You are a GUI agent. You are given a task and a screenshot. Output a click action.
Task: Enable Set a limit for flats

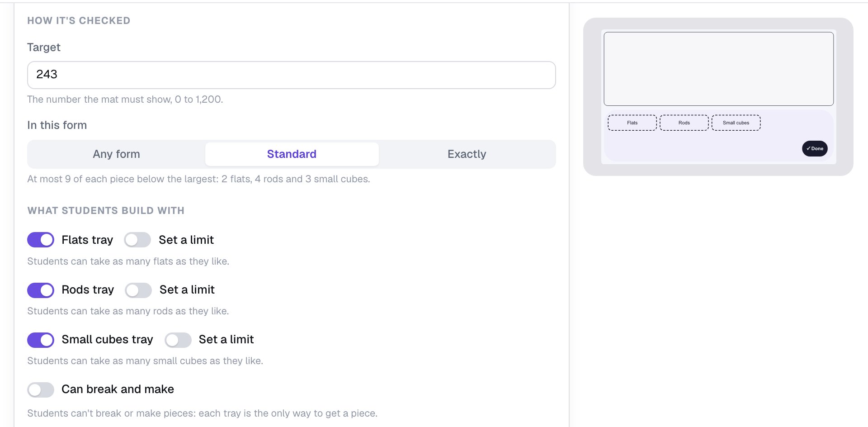(137, 240)
